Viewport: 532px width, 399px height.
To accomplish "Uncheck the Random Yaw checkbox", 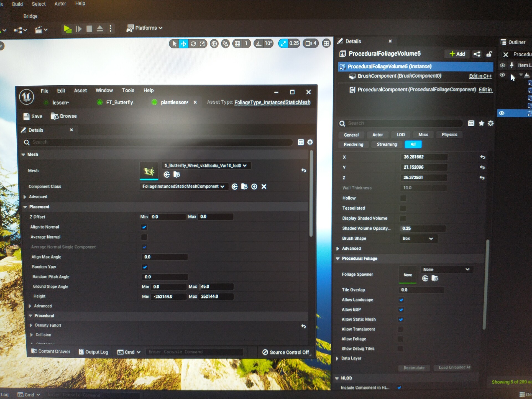I will pyautogui.click(x=145, y=267).
